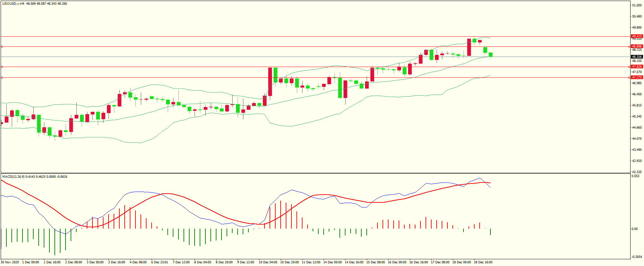Click the black current price tag 48.356
Image resolution: width=644 pixels, height=266 pixels.
pyautogui.click(x=637, y=57)
